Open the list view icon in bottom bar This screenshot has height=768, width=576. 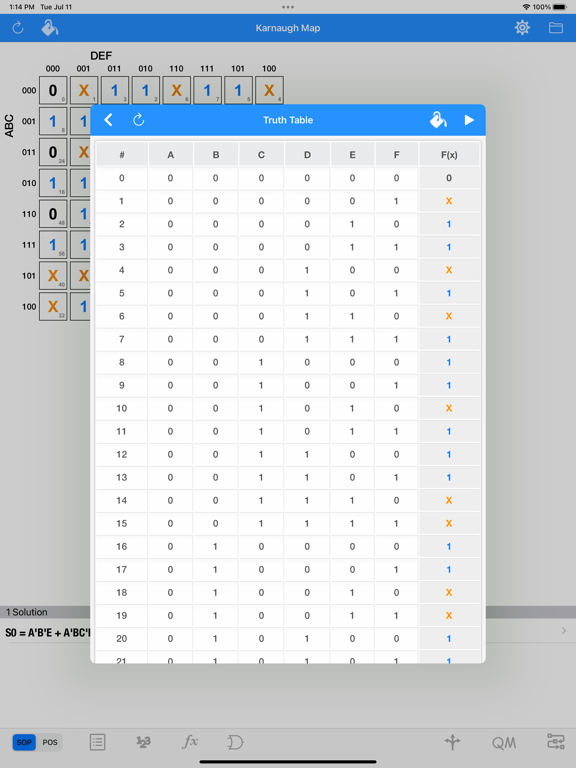97,742
